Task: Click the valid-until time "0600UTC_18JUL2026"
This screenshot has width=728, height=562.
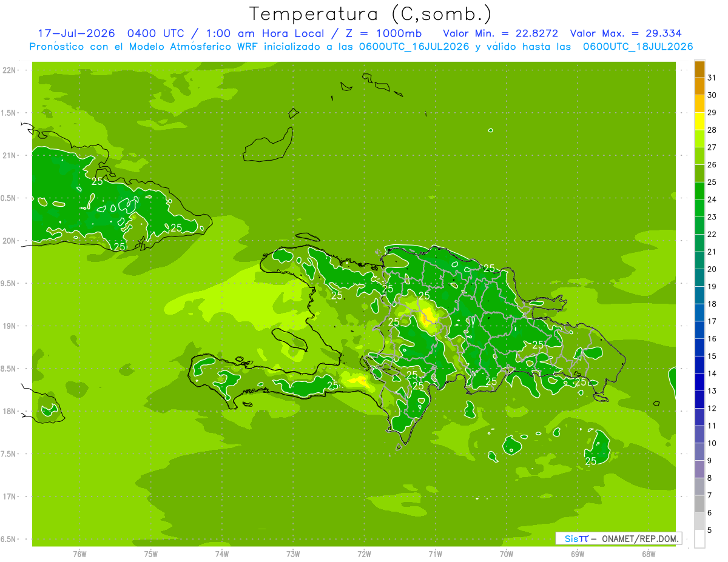Action: (x=638, y=47)
